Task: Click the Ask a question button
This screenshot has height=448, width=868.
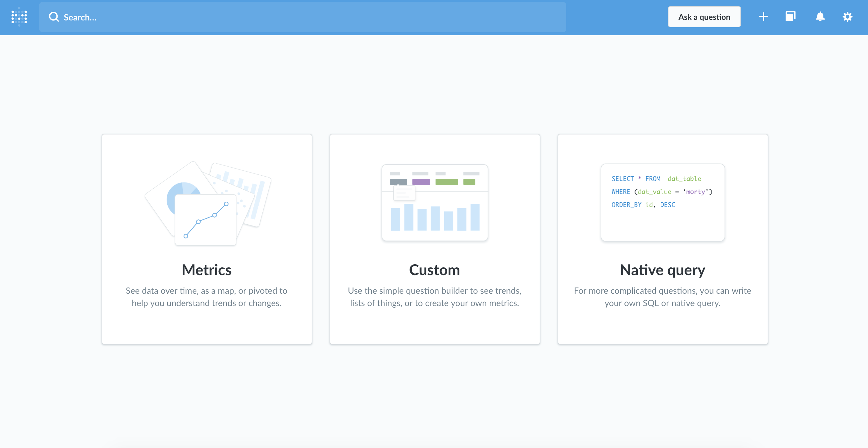Action: [x=704, y=17]
